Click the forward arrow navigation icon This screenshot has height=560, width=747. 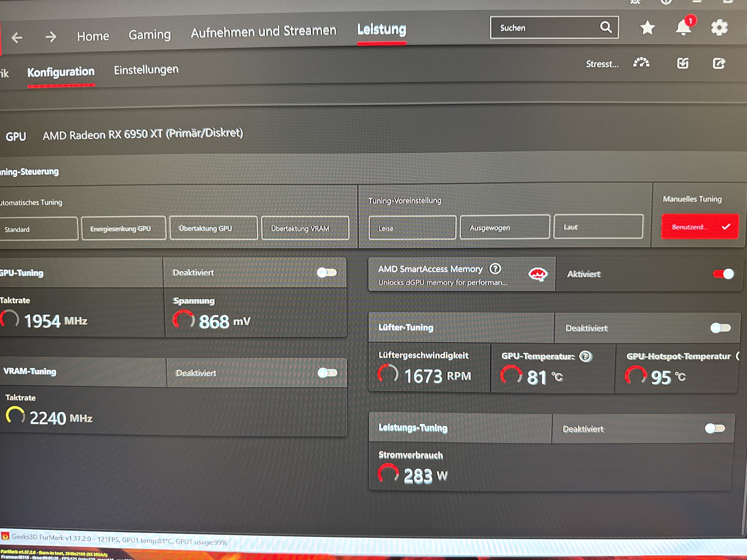click(x=51, y=36)
